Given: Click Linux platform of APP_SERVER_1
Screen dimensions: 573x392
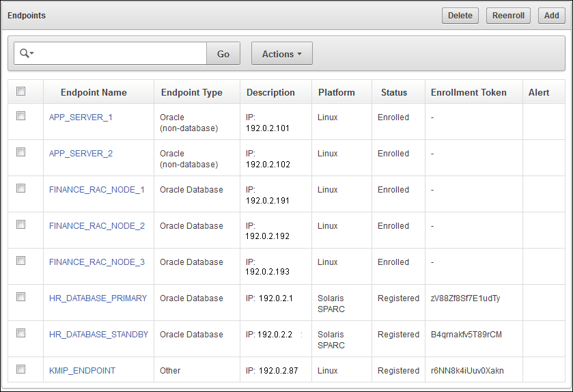Looking at the screenshot, I should pos(327,117).
